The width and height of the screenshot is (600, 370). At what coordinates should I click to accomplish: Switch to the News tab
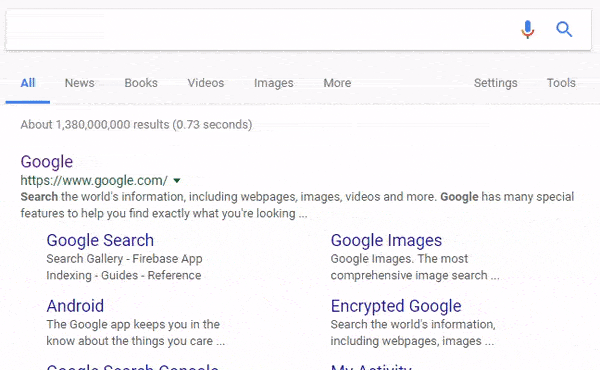coord(80,83)
